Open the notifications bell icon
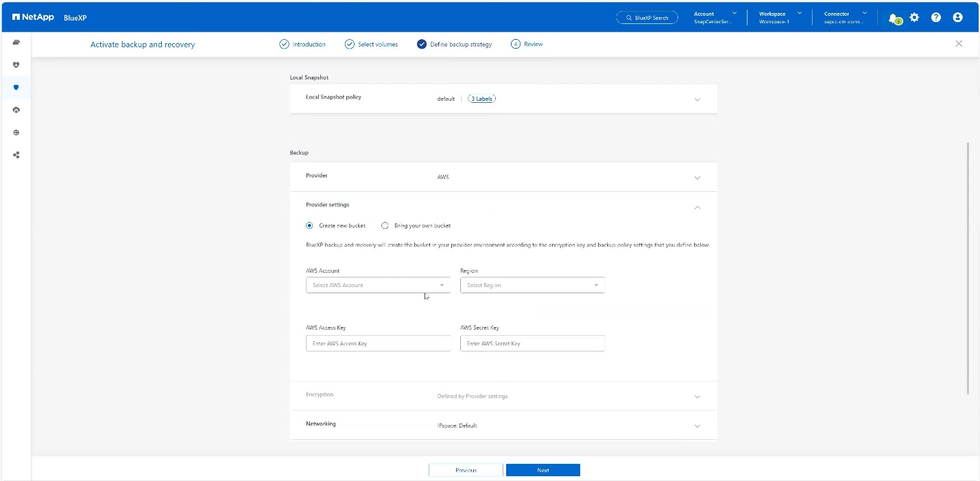Viewport: 980px width, 481px height. [x=893, y=18]
